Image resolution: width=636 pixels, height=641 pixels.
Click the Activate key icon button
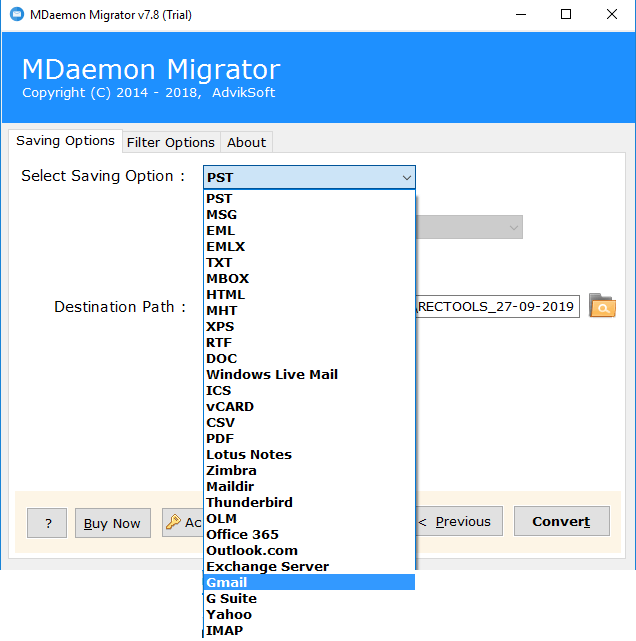183,522
